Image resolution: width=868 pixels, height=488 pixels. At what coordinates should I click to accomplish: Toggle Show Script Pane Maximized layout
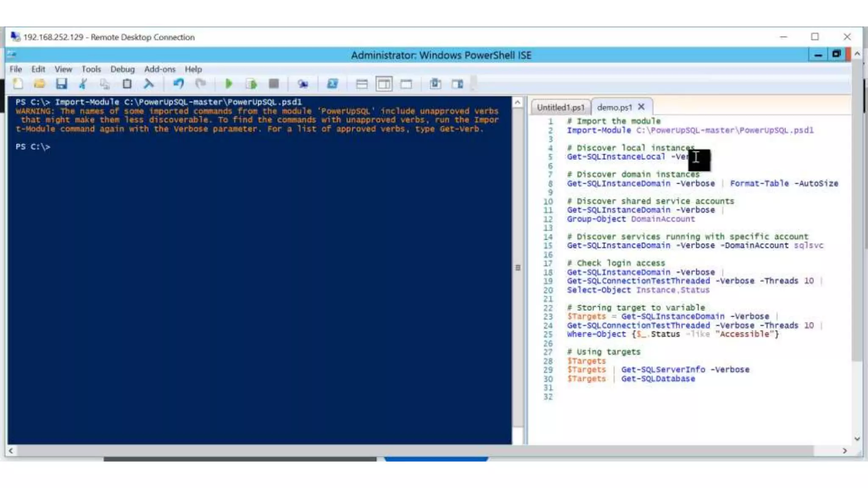click(406, 84)
